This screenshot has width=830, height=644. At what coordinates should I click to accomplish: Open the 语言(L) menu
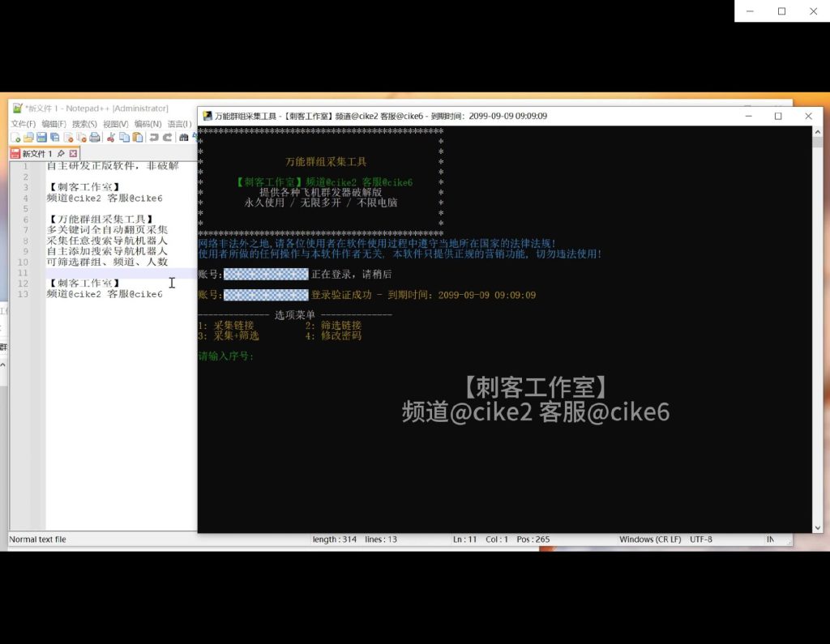[179, 123]
